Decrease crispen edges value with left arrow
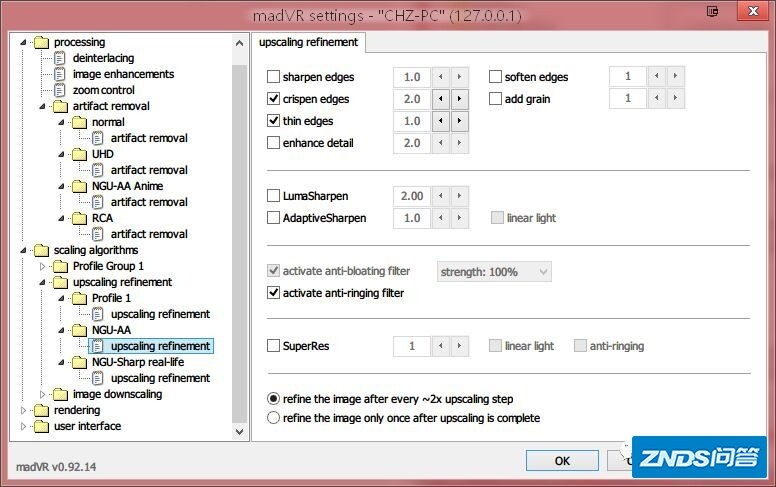 click(x=440, y=99)
